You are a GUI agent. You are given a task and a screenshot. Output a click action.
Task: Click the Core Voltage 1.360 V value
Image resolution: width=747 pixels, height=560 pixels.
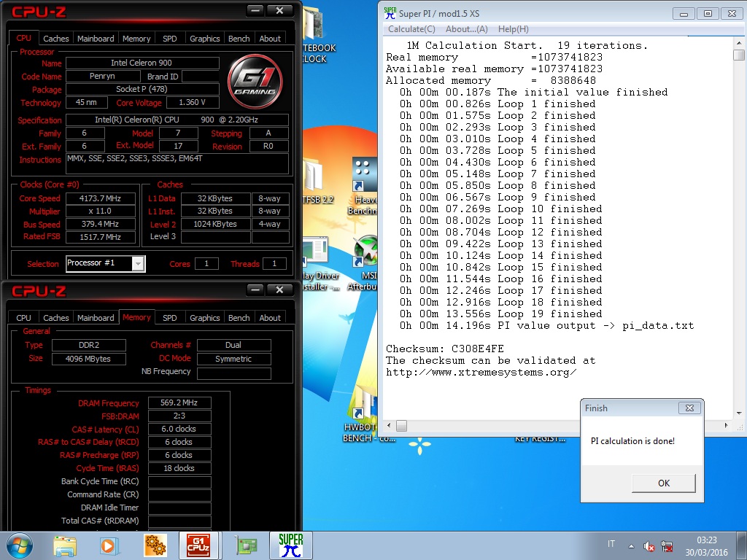point(193,102)
